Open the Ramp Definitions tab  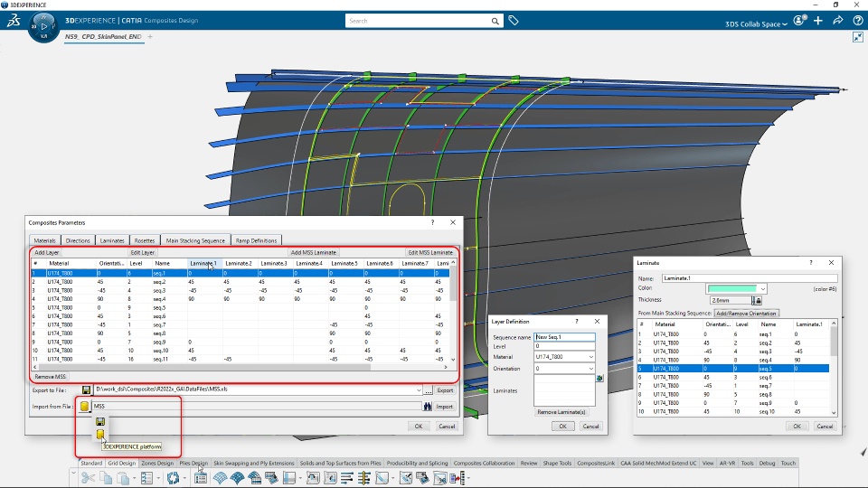pyautogui.click(x=256, y=240)
